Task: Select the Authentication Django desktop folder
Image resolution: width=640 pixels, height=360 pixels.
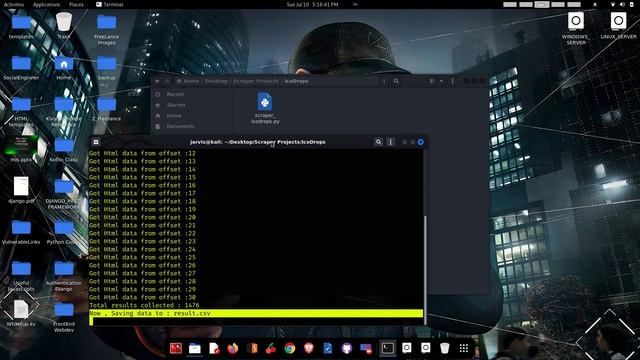Action: [64, 276]
